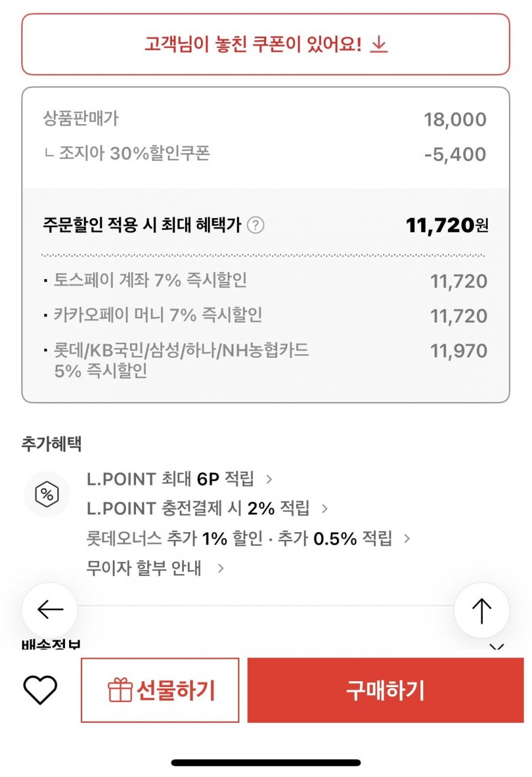Image resolution: width=532 pixels, height=777 pixels.
Task: Tap the gift box icon on 선물하기
Action: click(x=120, y=690)
